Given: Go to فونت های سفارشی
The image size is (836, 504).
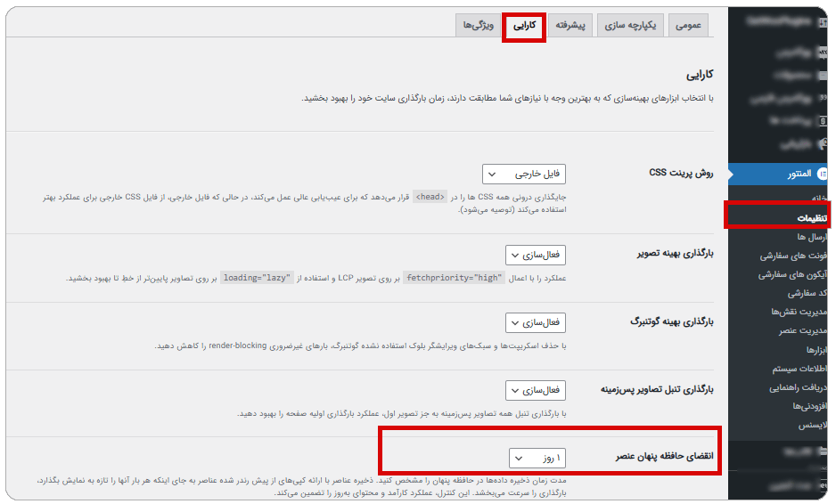Looking at the screenshot, I should tap(793, 256).
